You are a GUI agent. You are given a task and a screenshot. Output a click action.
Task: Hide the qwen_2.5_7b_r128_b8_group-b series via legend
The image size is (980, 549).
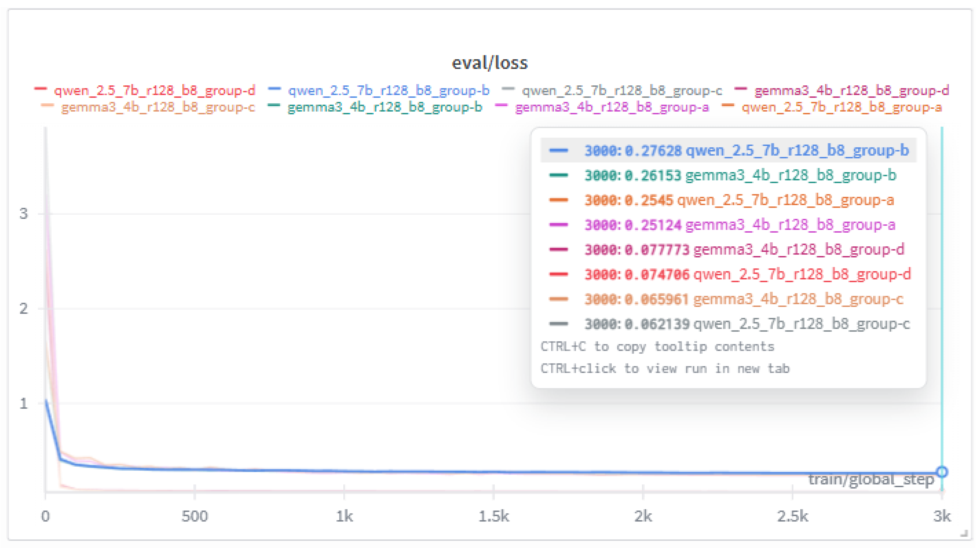pos(388,91)
